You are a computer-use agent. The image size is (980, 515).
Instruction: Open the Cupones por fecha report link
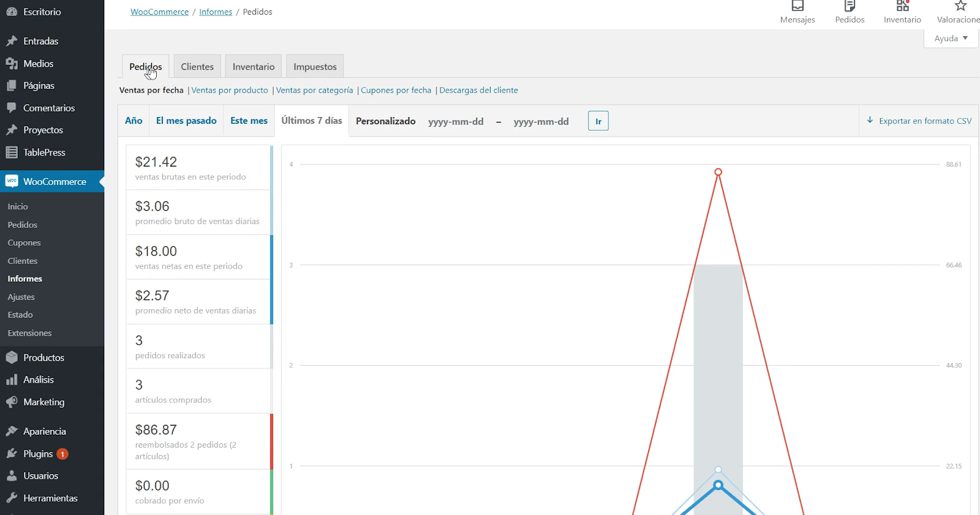[x=396, y=90]
